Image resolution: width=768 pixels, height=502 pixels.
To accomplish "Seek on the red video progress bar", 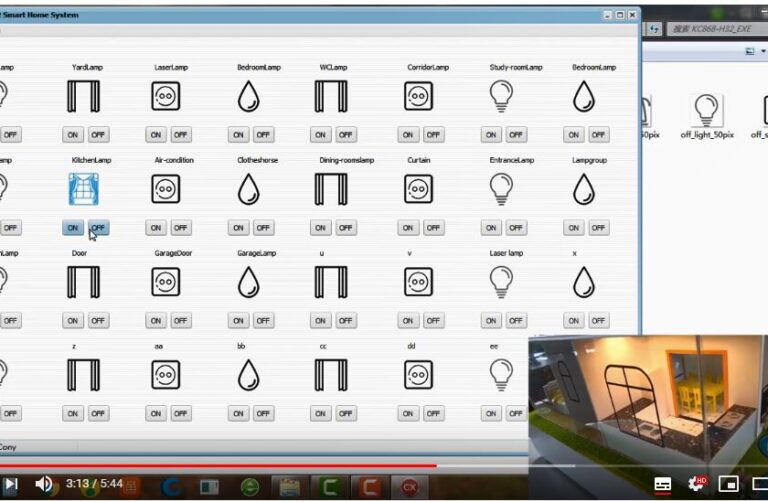I will (x=300, y=465).
